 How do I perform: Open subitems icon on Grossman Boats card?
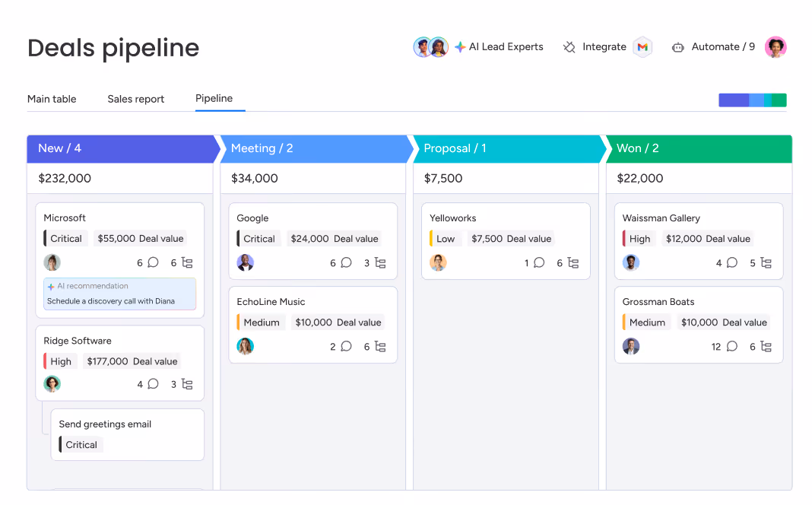pos(766,347)
